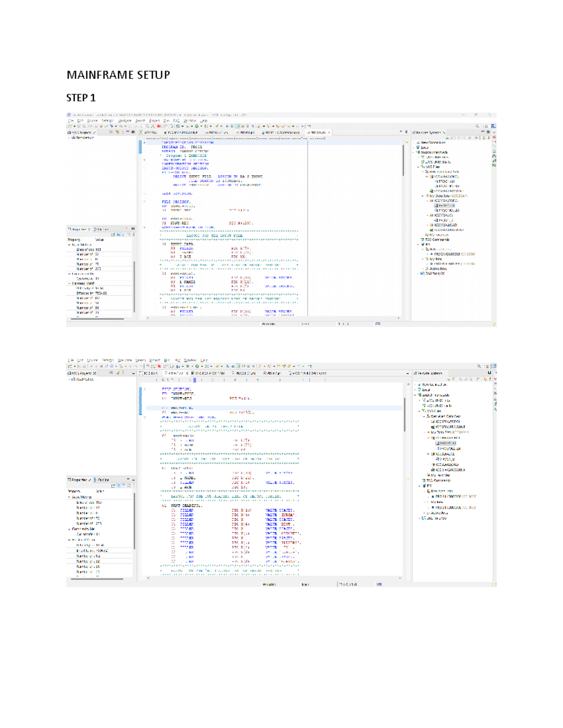Click the red Debug bug icon in upper toolbar

click(x=159, y=126)
